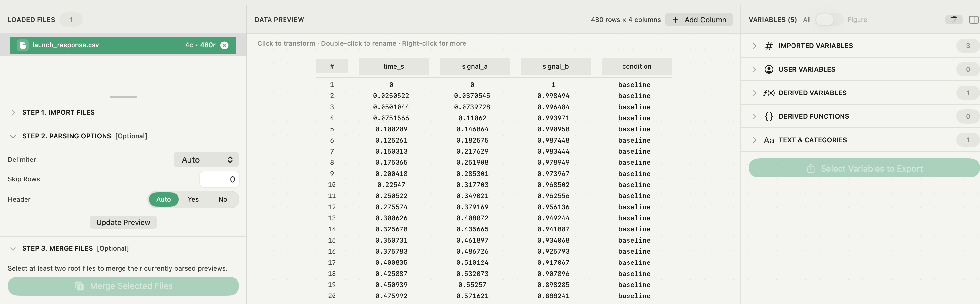Click the Skip Rows input field
This screenshot has height=304, width=980.
219,179
